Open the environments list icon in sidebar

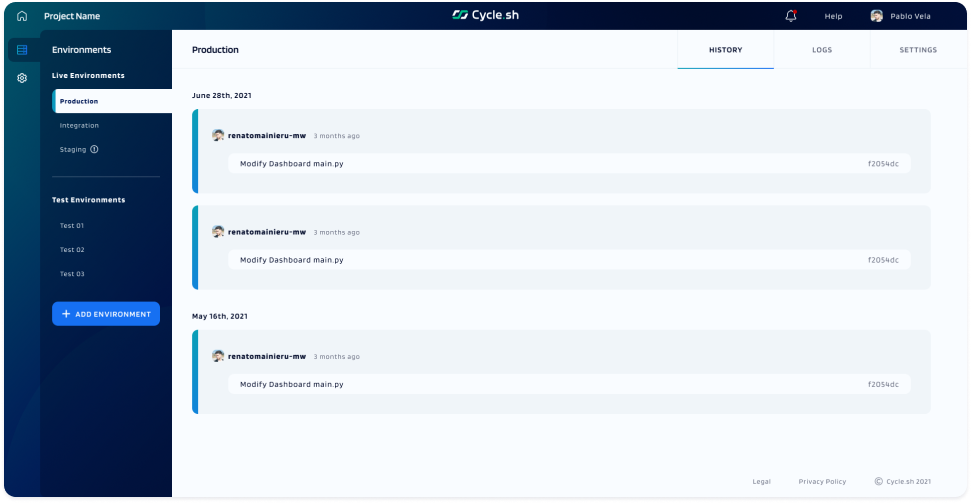[x=22, y=50]
